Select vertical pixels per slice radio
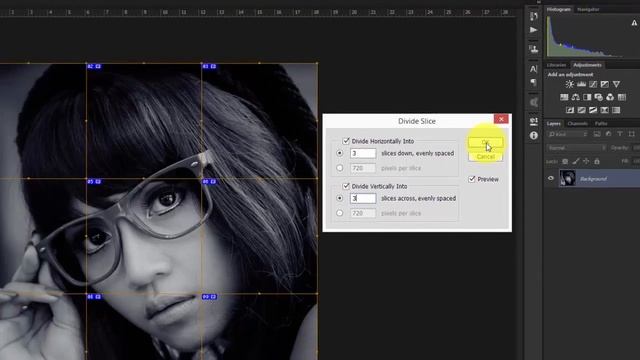The height and width of the screenshot is (360, 640). click(340, 213)
